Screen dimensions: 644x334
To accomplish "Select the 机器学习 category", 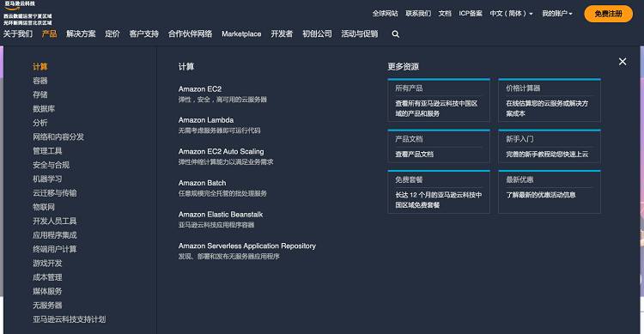I will tap(47, 179).
